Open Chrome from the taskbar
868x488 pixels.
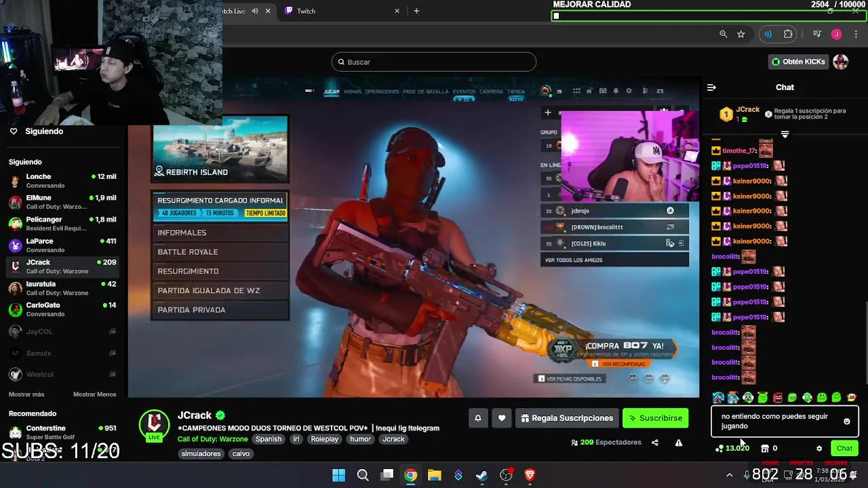tap(410, 475)
